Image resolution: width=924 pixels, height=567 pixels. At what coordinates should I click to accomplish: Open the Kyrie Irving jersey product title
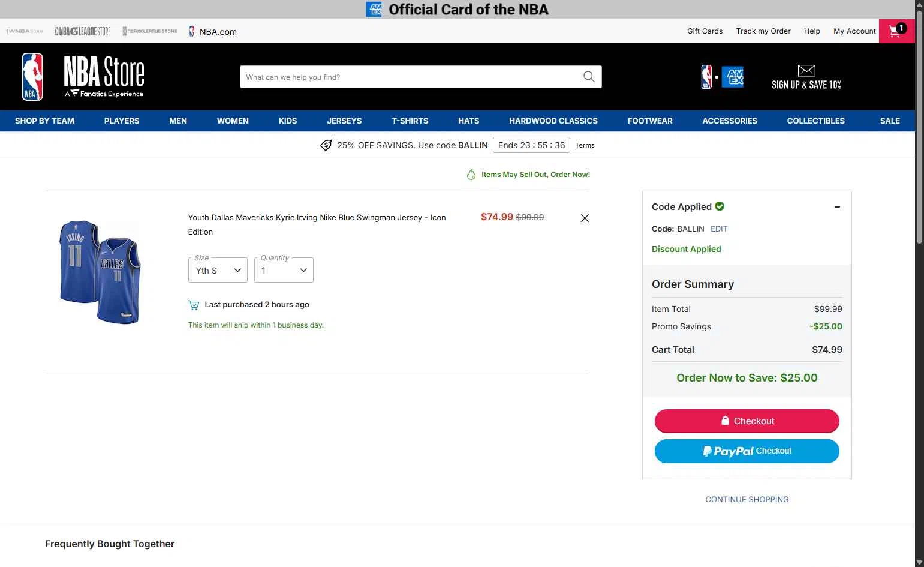click(317, 224)
